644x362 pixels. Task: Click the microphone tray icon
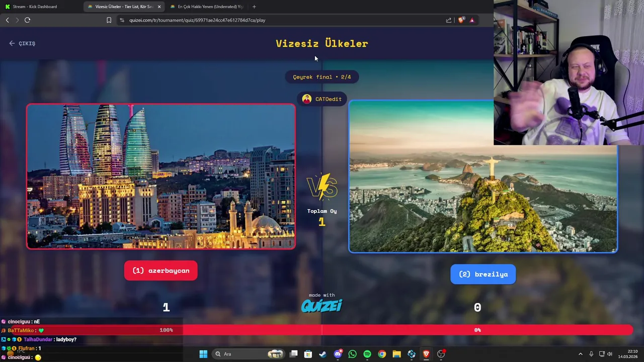tap(591, 354)
